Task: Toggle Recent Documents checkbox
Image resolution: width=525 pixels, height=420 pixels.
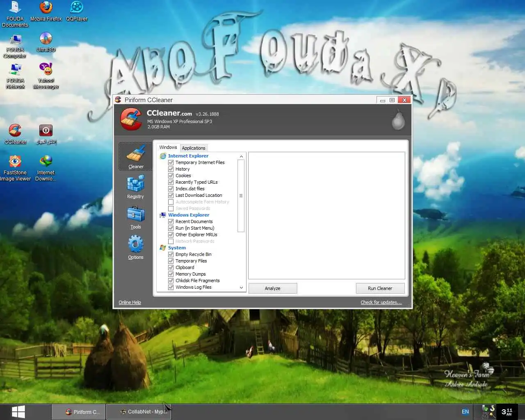Action: tap(171, 221)
